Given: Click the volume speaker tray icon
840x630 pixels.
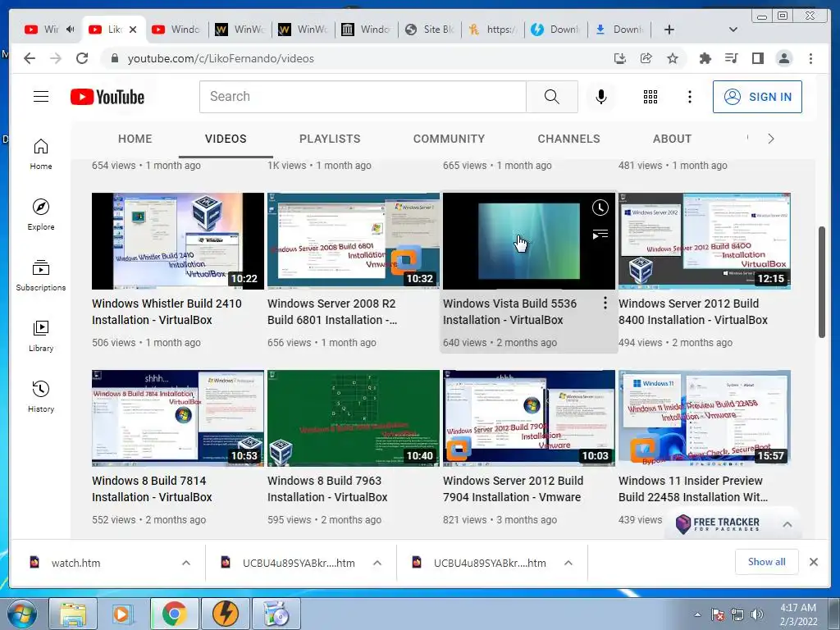Looking at the screenshot, I should [x=757, y=614].
